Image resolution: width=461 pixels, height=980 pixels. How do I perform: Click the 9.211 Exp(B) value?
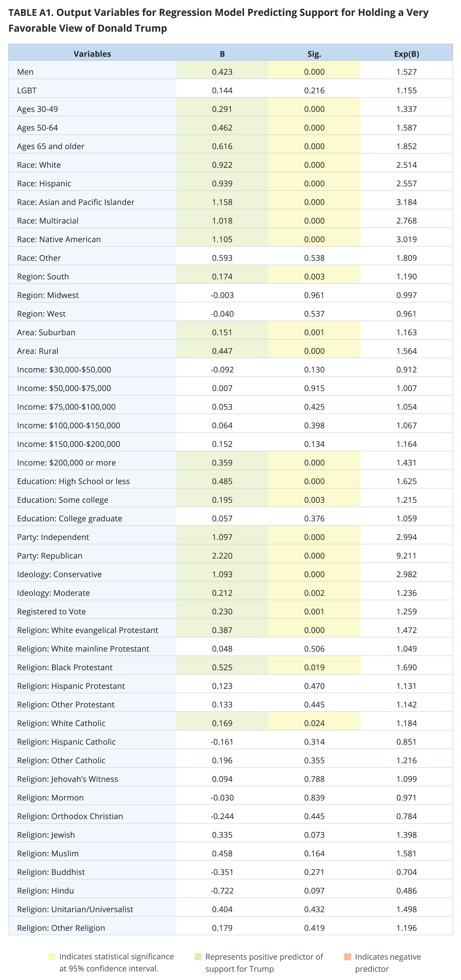[406, 556]
